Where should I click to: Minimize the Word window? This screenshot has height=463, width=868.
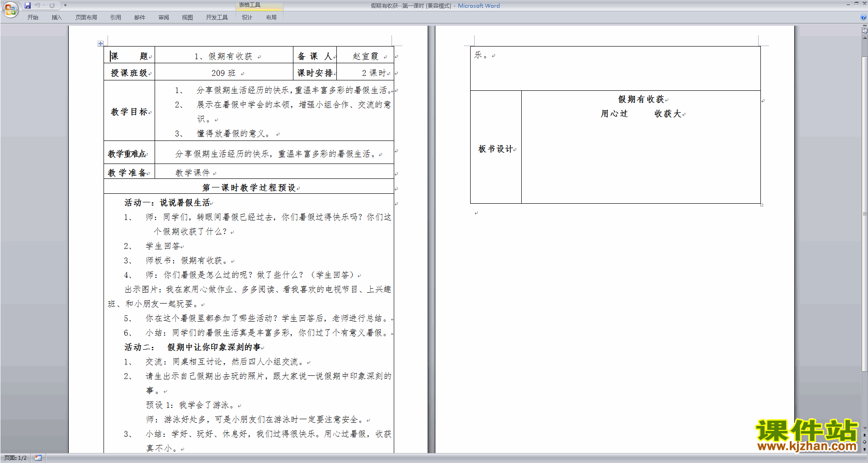[848, 4]
